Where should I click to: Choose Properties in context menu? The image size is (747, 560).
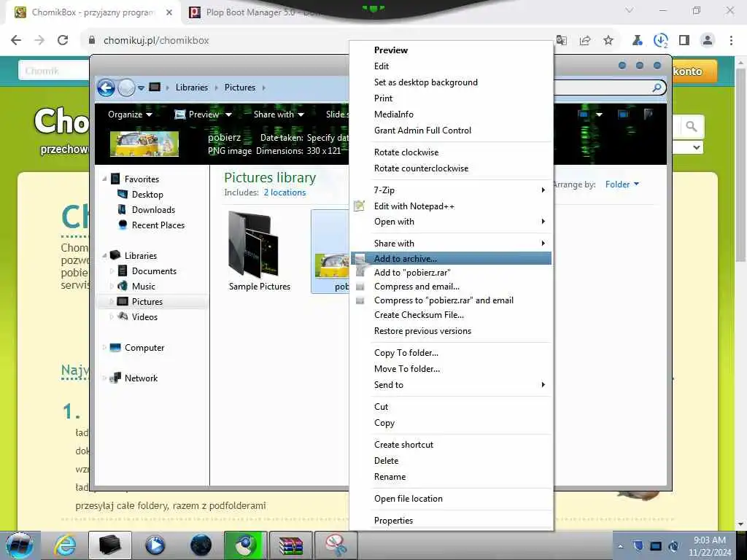click(451, 521)
